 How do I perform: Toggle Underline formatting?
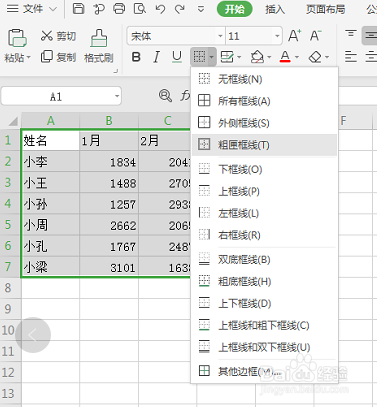click(x=177, y=57)
